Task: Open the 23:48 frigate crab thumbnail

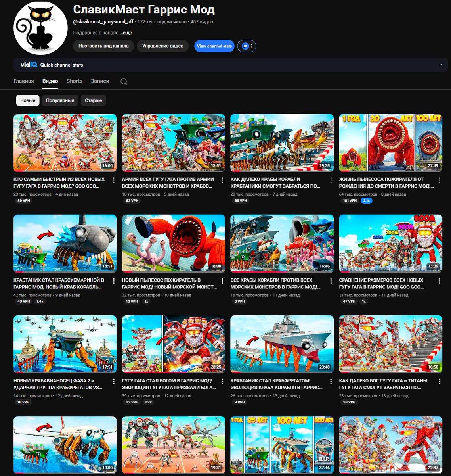Action: point(282,344)
